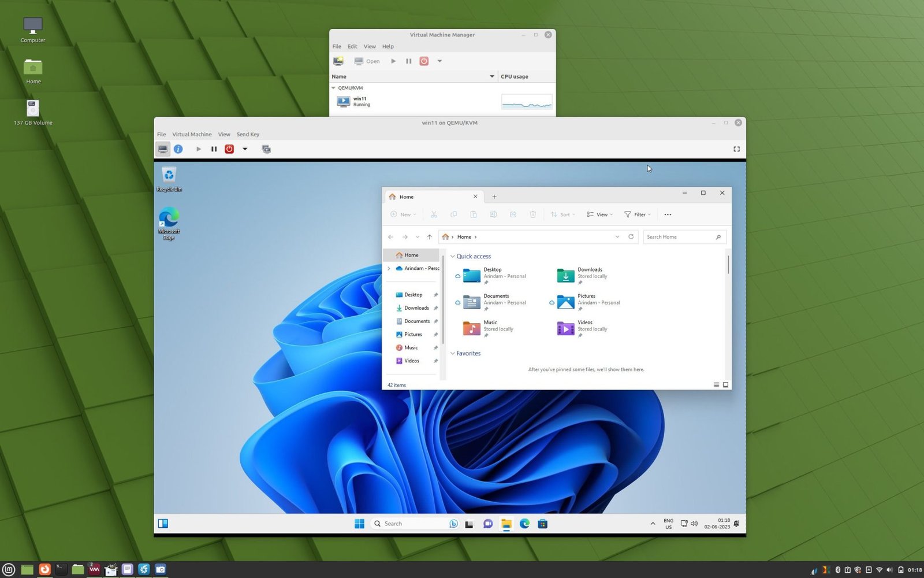Unpin Videos from the navigation pane
The image size is (924, 578).
pyautogui.click(x=436, y=361)
